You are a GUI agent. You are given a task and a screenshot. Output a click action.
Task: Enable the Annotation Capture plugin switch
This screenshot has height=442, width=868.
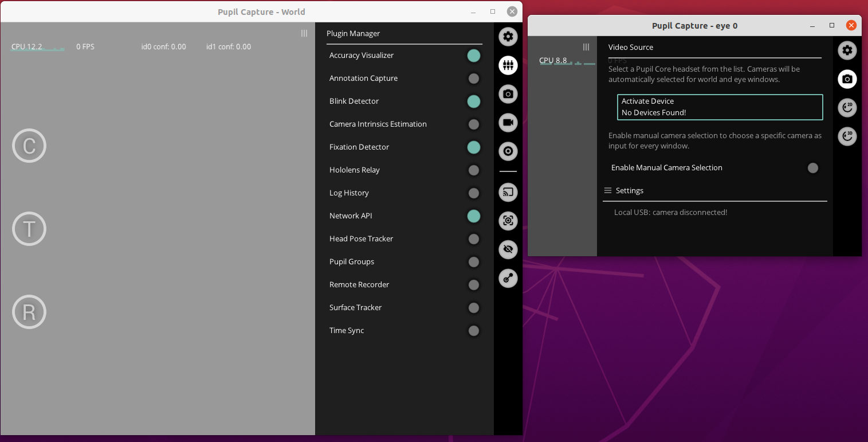473,79
